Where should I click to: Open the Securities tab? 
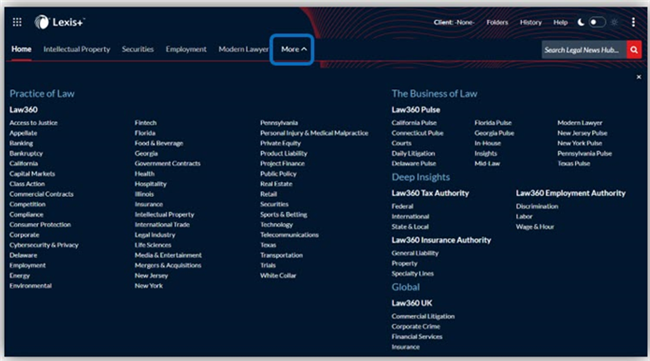pyautogui.click(x=138, y=49)
